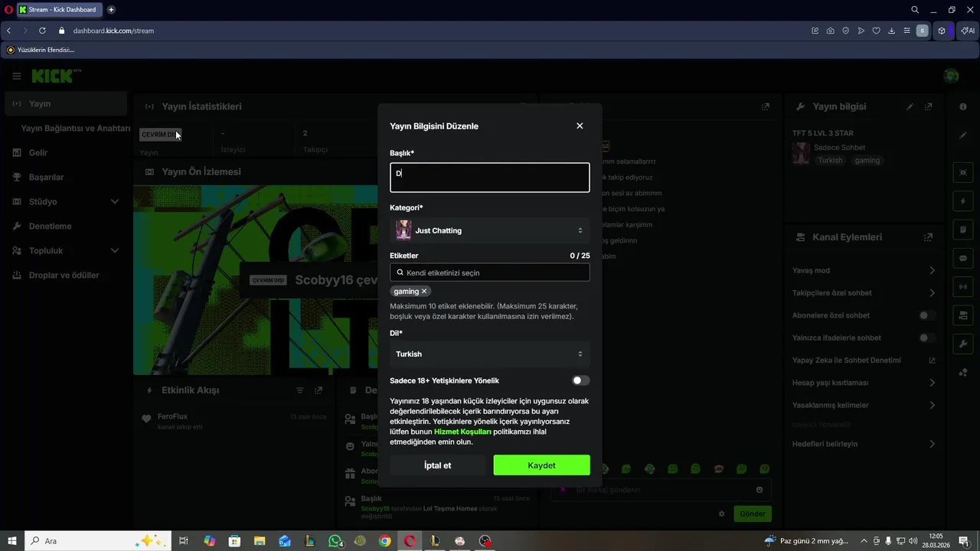The height and width of the screenshot is (551, 980).
Task: Click the Etiketler tag search field
Action: tap(490, 272)
